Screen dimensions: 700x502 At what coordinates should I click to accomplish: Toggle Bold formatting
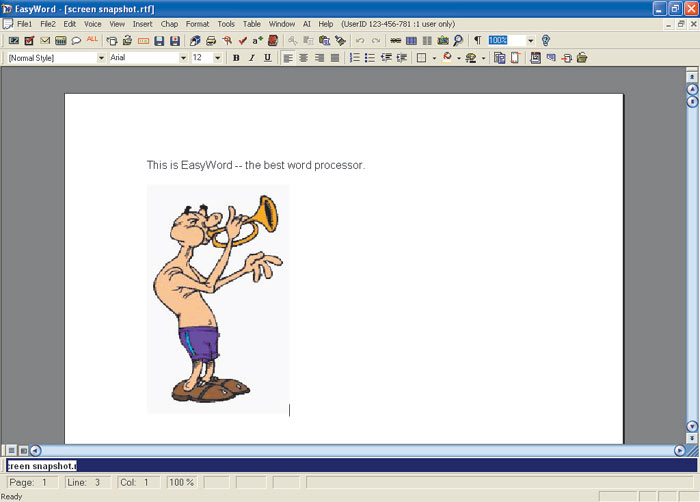point(236,58)
